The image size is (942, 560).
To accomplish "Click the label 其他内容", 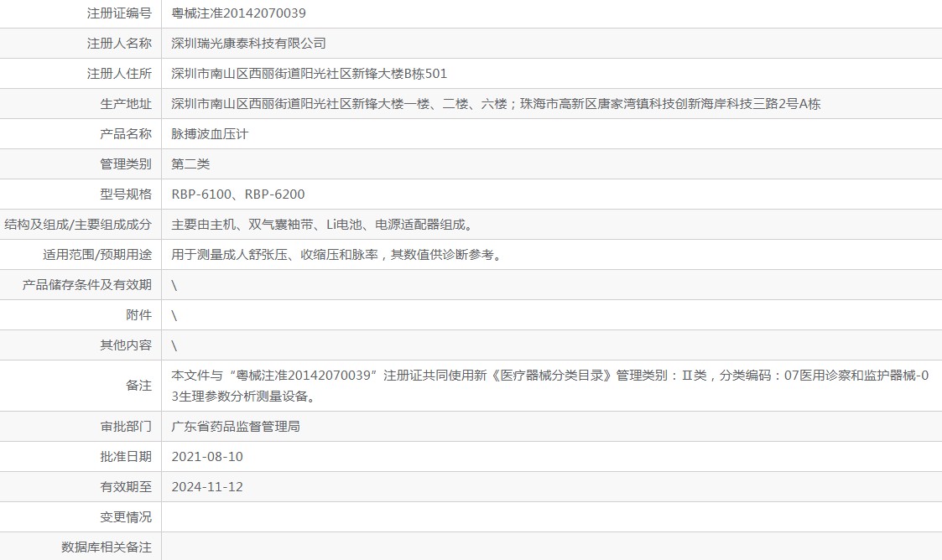I will 126,345.
